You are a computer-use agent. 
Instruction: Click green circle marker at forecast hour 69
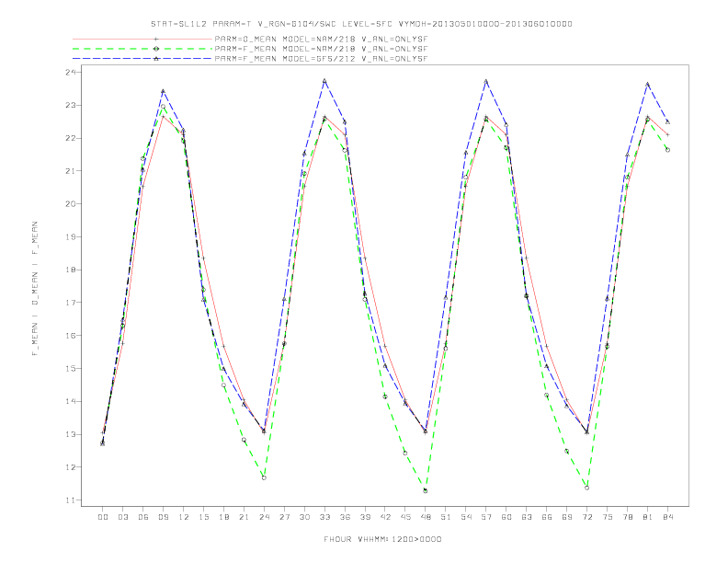(566, 451)
